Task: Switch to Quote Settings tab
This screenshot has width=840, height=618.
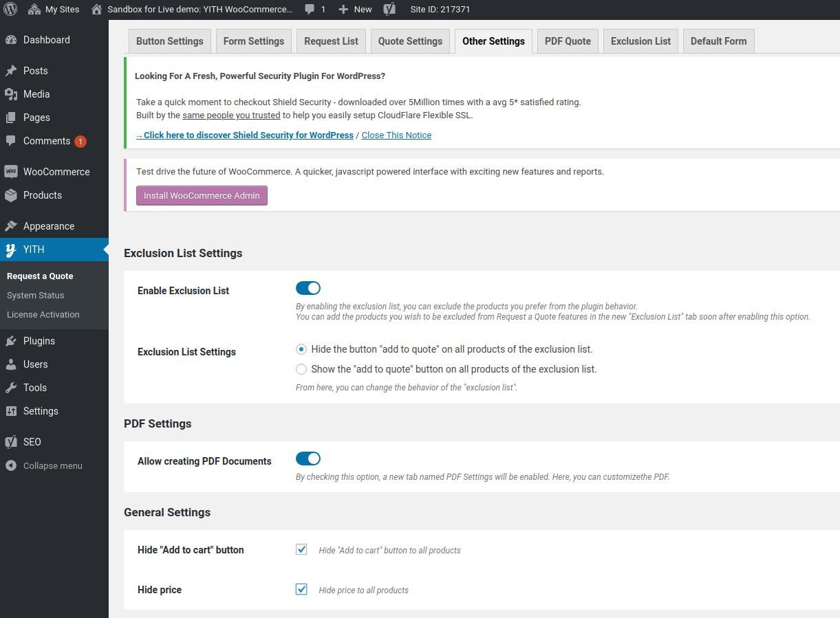Action: point(410,41)
